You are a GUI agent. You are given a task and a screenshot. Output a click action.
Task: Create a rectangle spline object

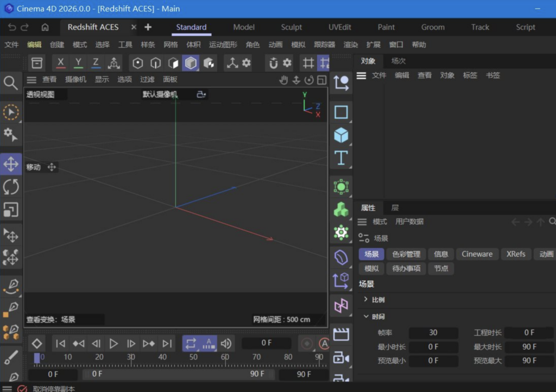[x=341, y=112]
